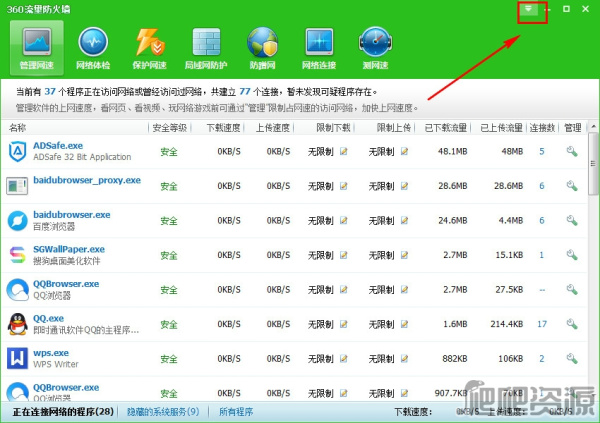Click the manage icon for QQ.exe row
600x423 pixels.
571,324
